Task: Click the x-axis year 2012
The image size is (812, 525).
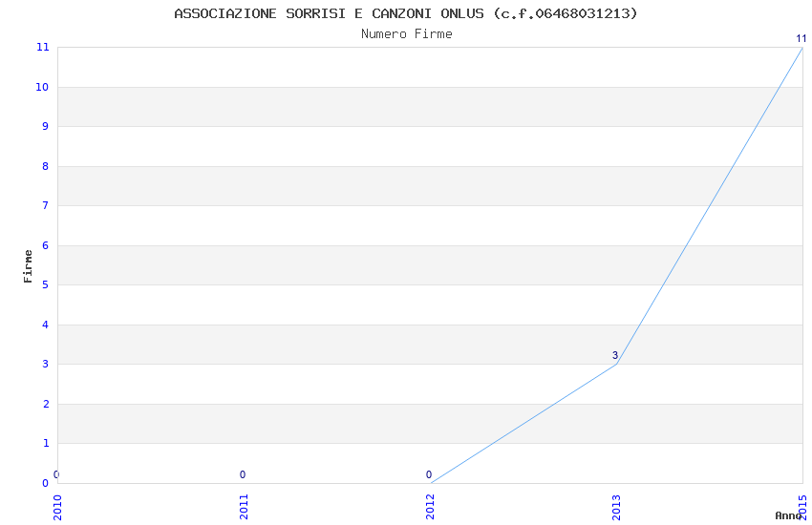Action: click(430, 507)
